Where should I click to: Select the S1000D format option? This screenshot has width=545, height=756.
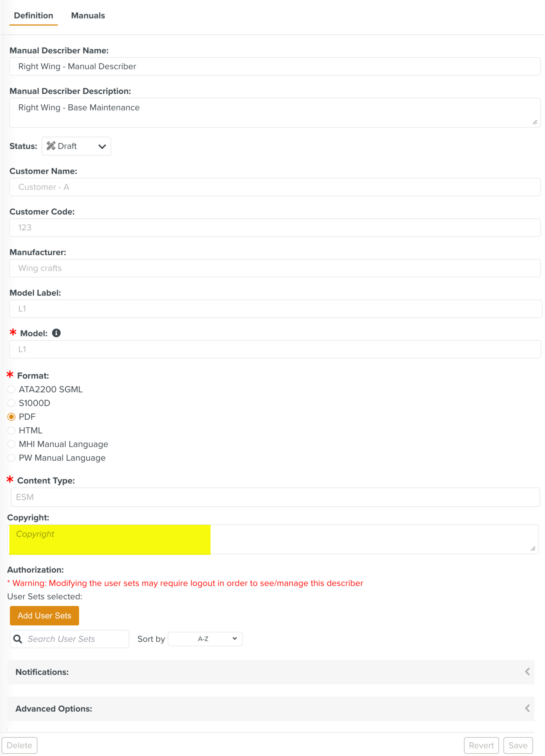11,403
